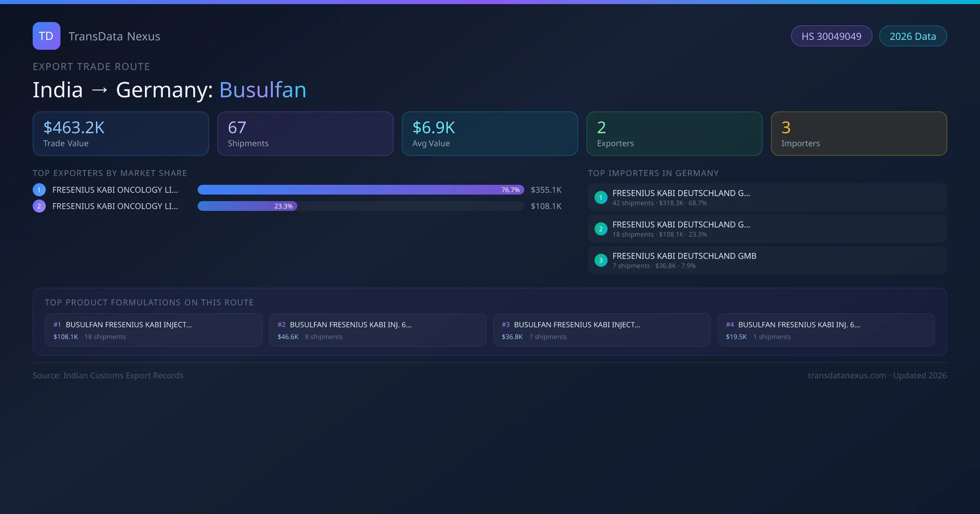The image size is (980, 514).
Task: Open the #2 formulation card at $46.6K
Action: click(378, 330)
